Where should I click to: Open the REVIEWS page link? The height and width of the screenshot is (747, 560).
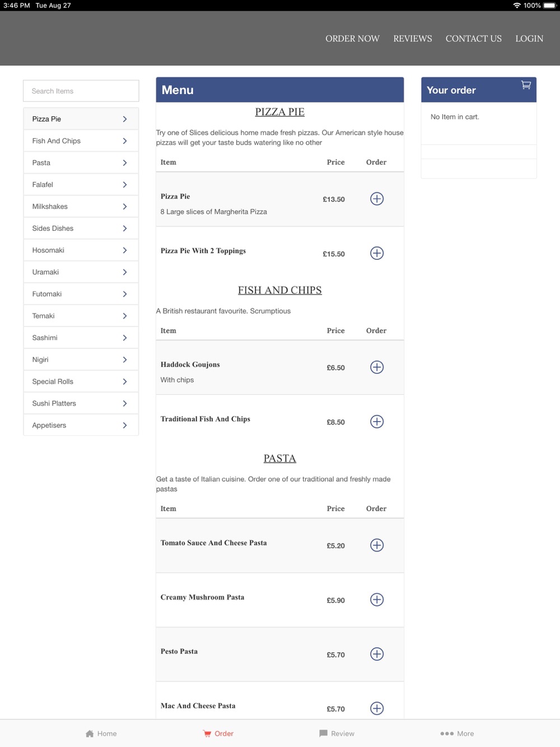(412, 39)
